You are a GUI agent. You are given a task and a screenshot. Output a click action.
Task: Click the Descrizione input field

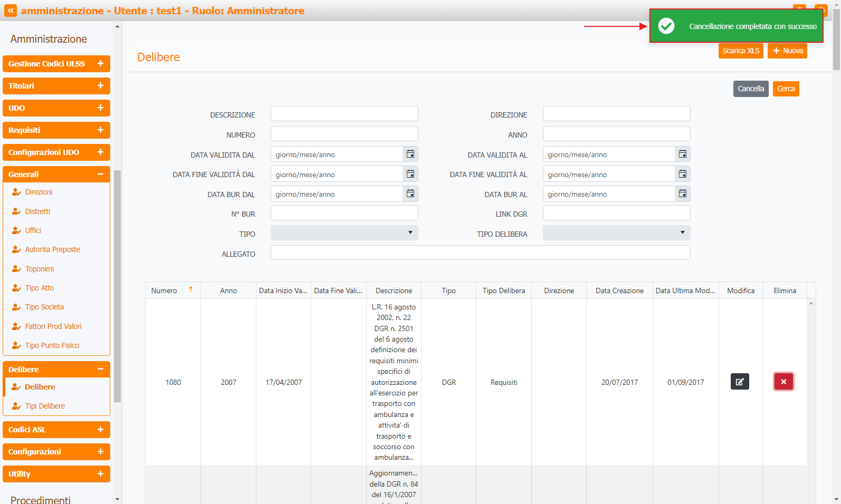pyautogui.click(x=344, y=114)
